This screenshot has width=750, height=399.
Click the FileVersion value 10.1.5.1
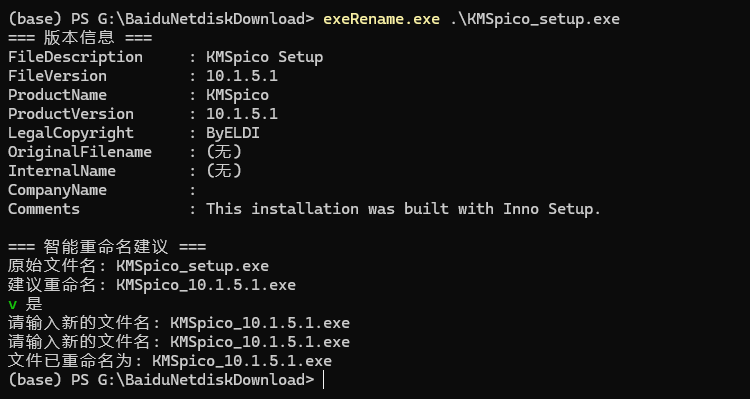[x=242, y=76]
